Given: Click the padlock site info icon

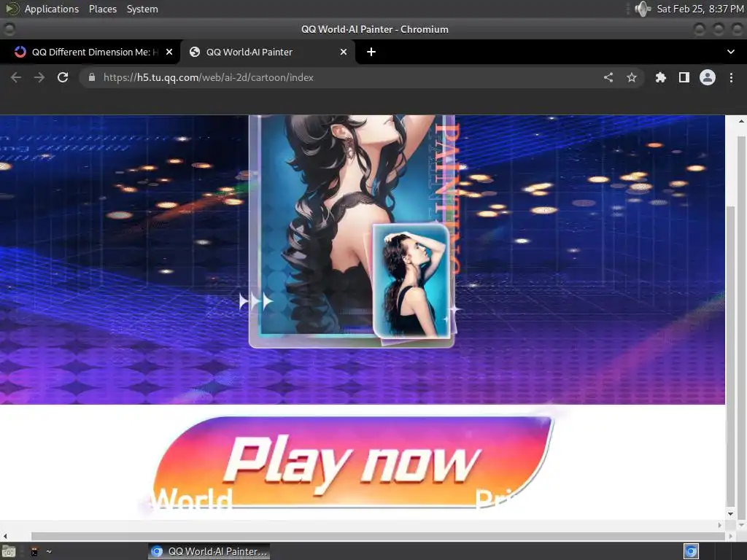Looking at the screenshot, I should (92, 77).
